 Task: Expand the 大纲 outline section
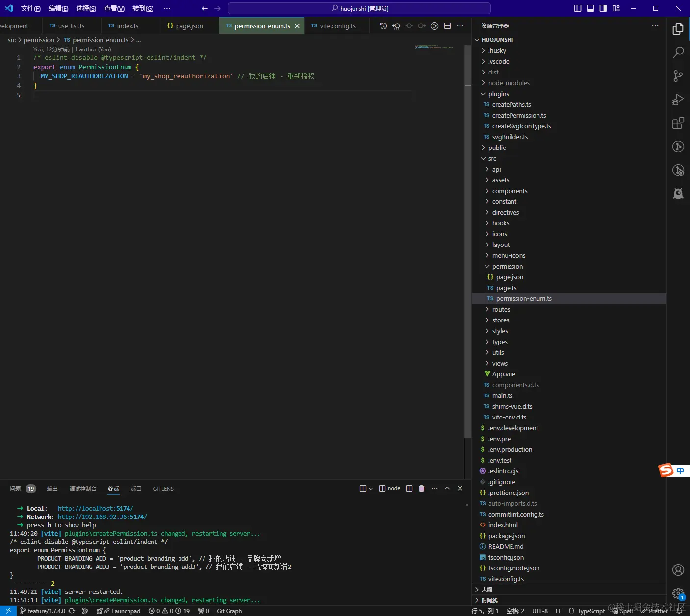[569, 590]
